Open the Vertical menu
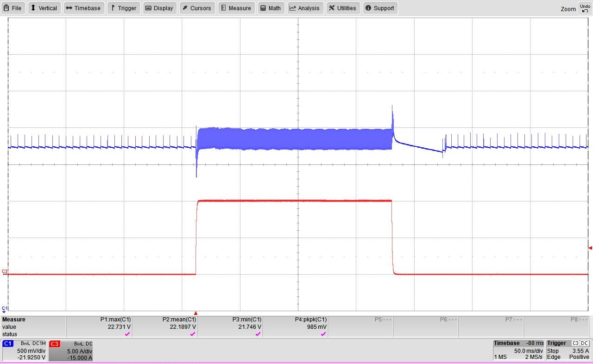 (44, 8)
